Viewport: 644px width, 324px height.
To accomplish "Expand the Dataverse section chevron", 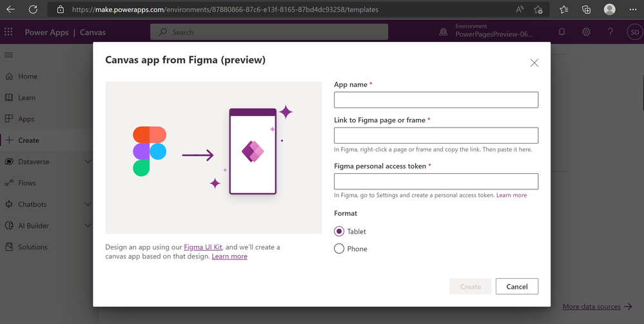I will 88,162.
